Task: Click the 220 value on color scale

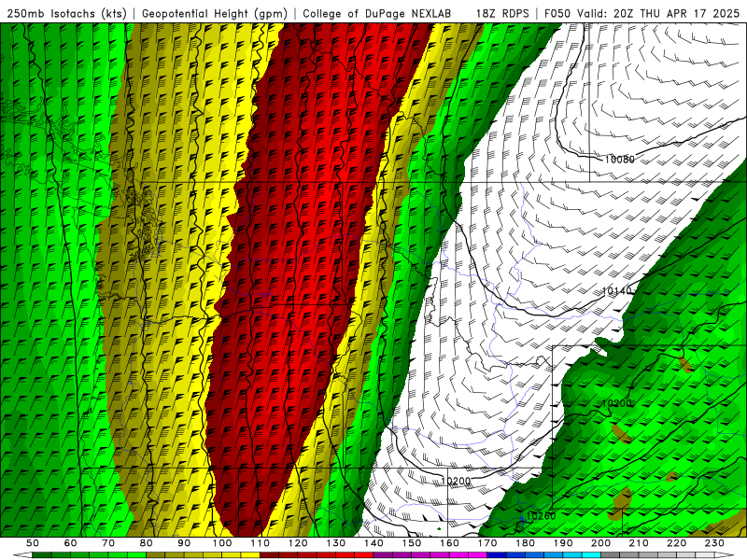Action: pos(676,543)
